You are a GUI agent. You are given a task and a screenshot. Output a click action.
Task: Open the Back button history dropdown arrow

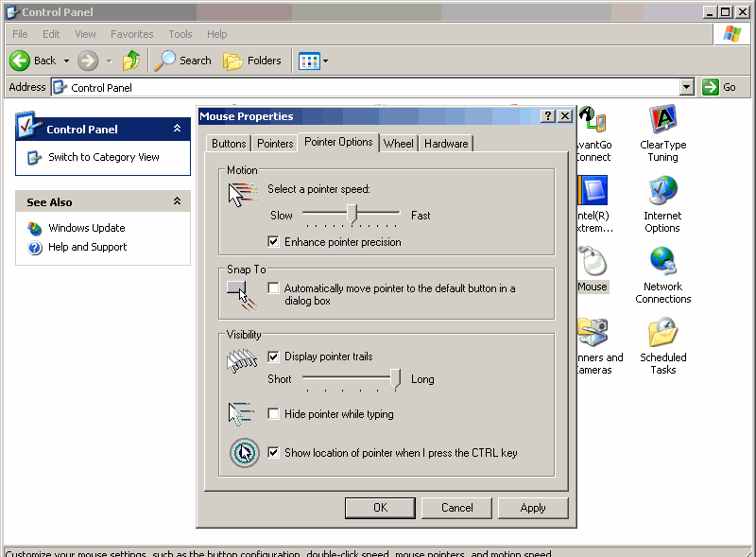(66, 61)
